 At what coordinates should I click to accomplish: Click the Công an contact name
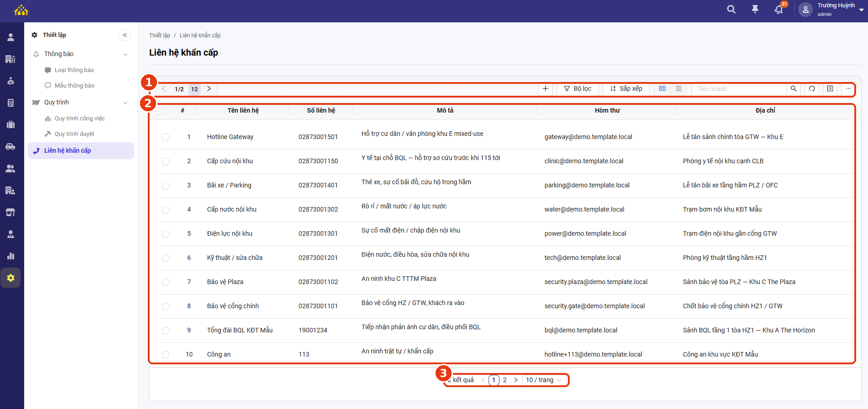219,354
